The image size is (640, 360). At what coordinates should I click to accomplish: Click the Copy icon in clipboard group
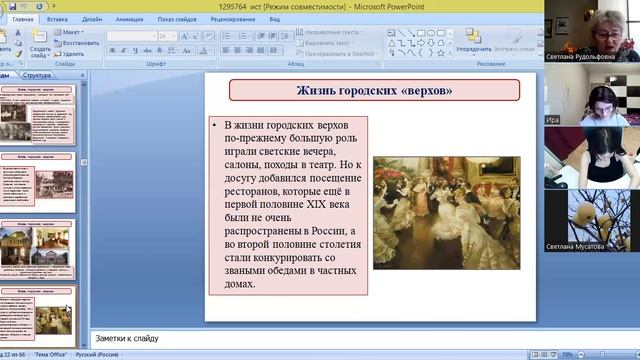18,43
